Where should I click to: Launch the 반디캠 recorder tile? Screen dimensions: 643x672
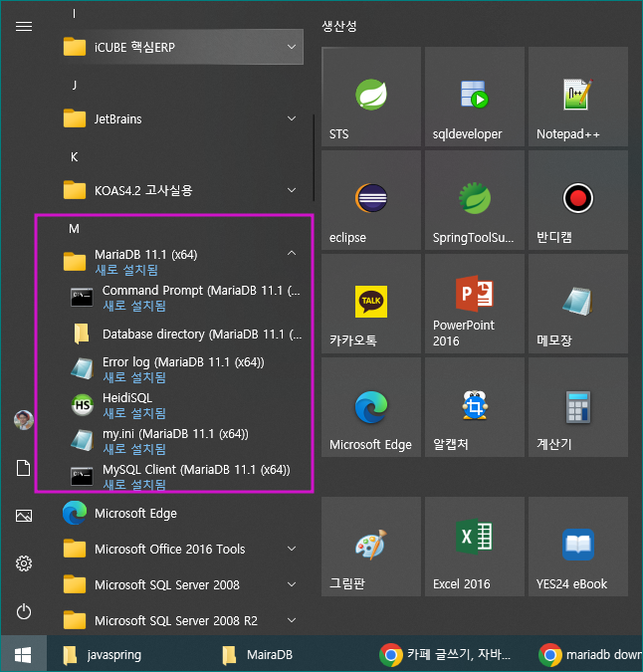(578, 200)
